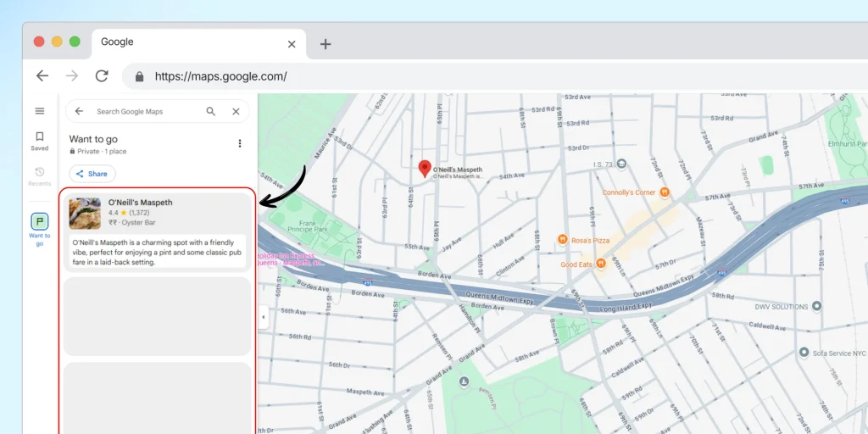
Task: Open the O'Neill's Maspeth list entry title
Action: click(140, 203)
